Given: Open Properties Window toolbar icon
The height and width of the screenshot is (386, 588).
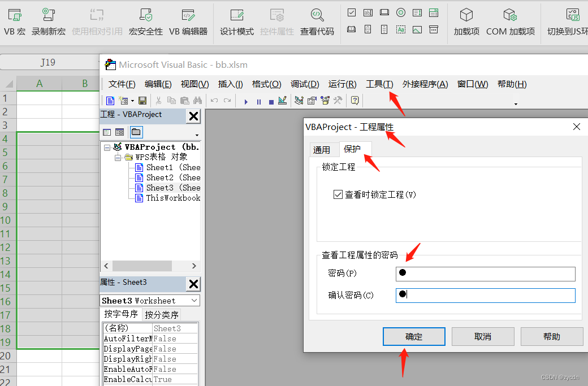Looking at the screenshot, I should (x=312, y=101).
